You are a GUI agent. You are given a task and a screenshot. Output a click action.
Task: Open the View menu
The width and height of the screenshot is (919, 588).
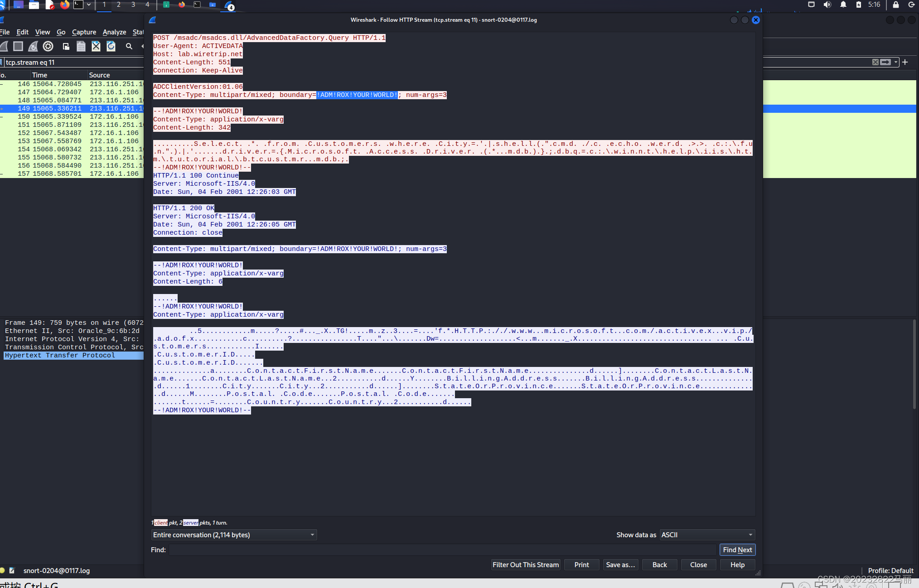[x=42, y=32]
